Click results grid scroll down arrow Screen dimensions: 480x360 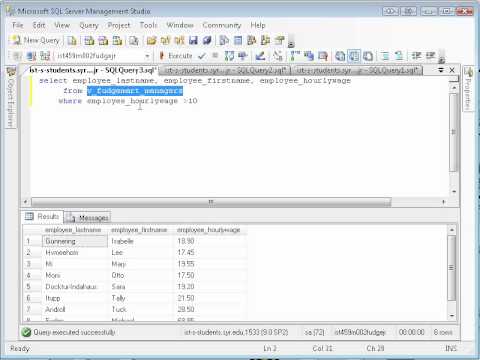click(452, 316)
